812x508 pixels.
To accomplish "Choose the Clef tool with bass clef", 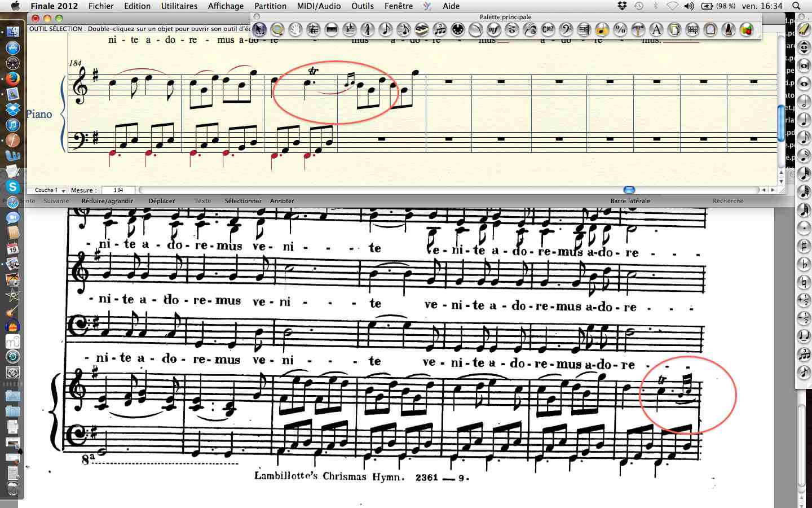I will pos(566,29).
